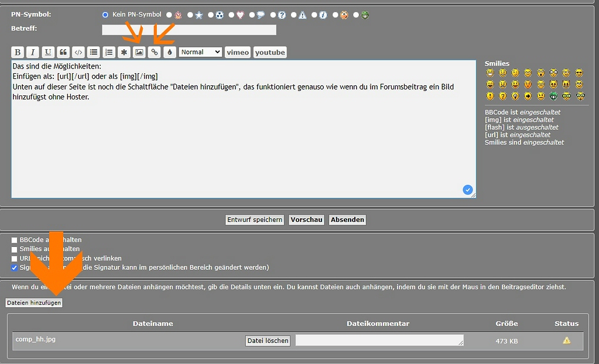Insert the sunglasses smiley
Viewport: 599px width, 364px height.
(579, 73)
